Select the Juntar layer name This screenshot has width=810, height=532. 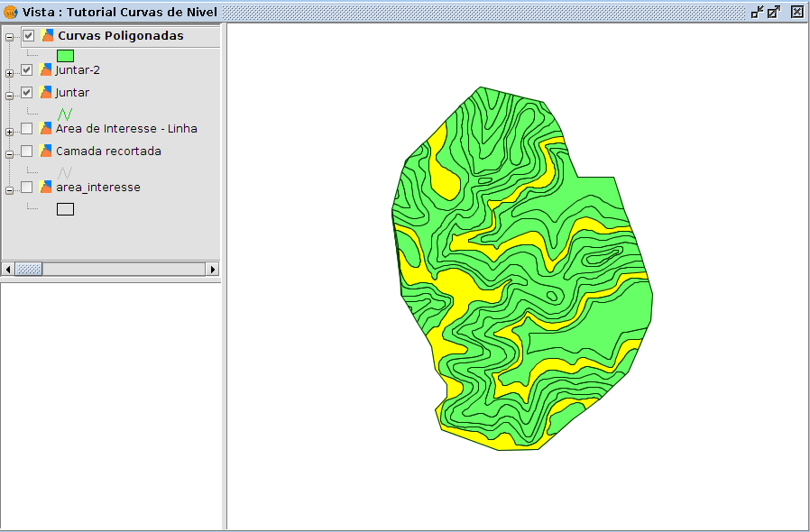tap(72, 93)
